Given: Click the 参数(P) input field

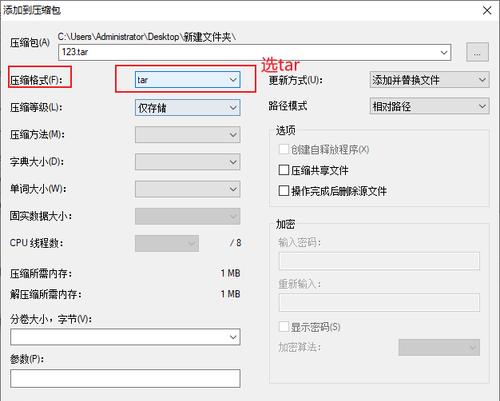Looking at the screenshot, I should coord(125,378).
